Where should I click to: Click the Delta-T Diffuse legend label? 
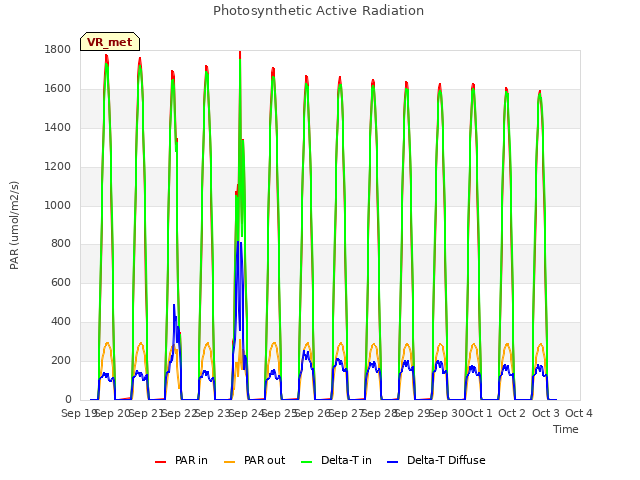point(446,460)
